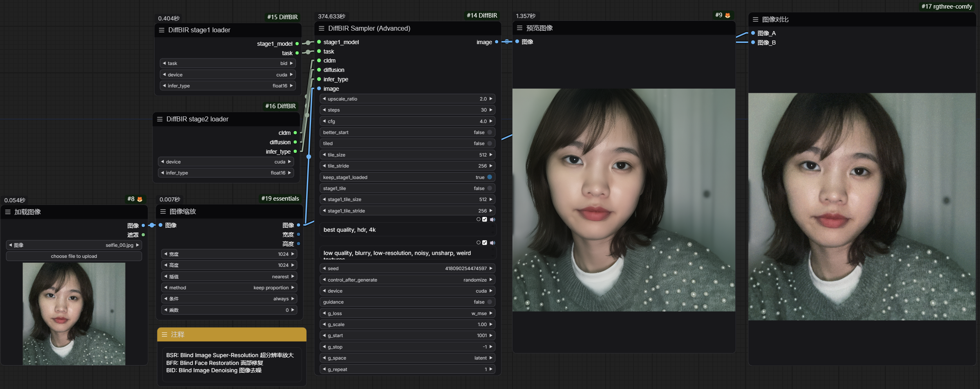Open the yellow 注释 note menu icon
Screen dimensions: 980x389
click(x=165, y=335)
